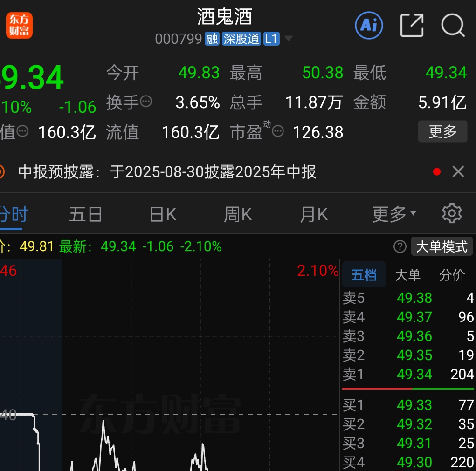Select the 卖5 row at 49.38
This screenshot has height=471, width=476.
click(408, 298)
